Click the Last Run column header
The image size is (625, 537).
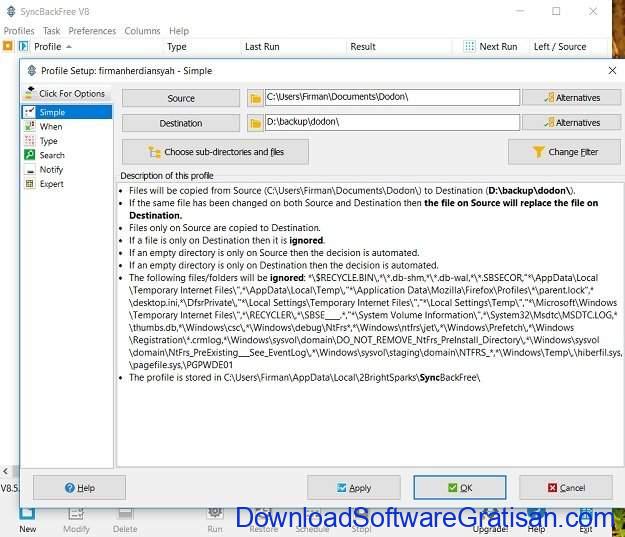262,47
